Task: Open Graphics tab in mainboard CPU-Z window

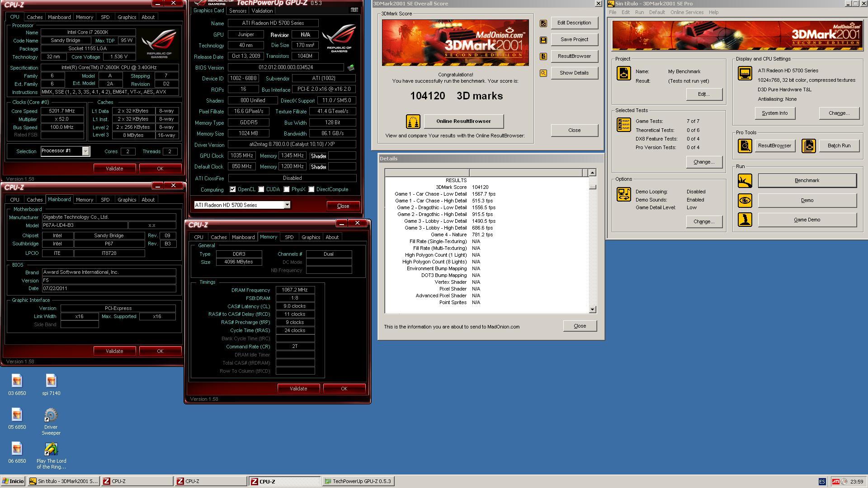Action: point(127,200)
